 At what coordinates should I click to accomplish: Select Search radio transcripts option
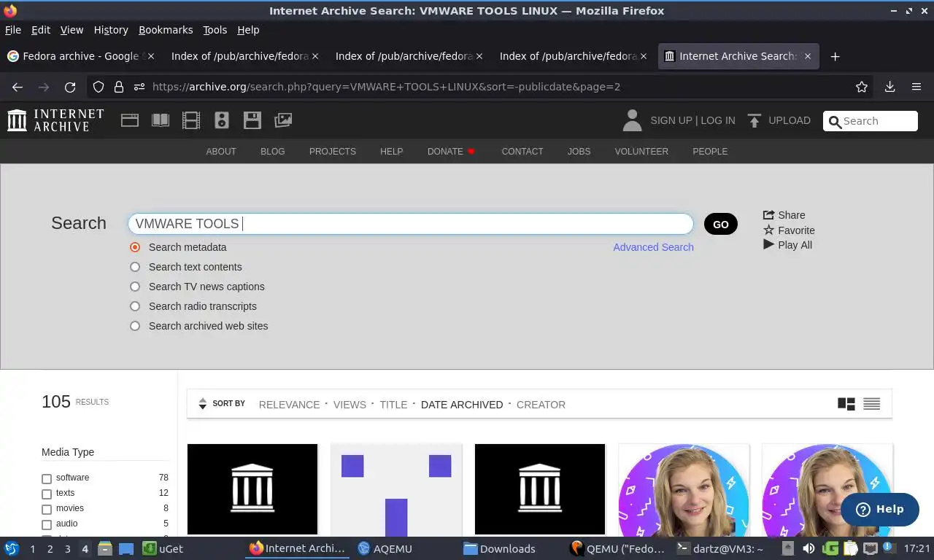[135, 306]
